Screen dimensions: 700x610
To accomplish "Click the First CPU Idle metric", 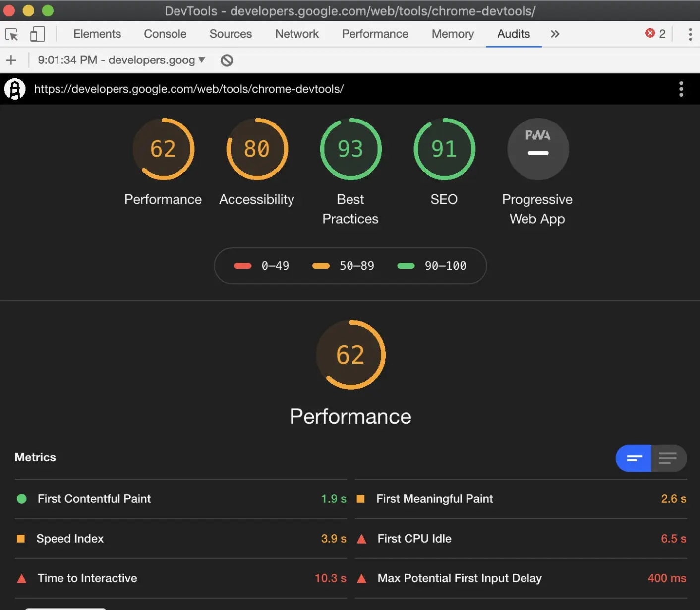I will coord(521,539).
